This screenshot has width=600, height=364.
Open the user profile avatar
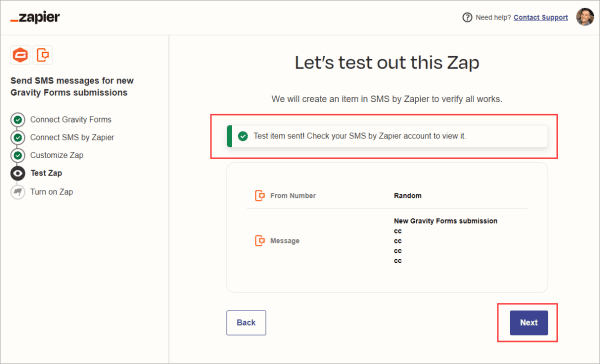[x=585, y=17]
